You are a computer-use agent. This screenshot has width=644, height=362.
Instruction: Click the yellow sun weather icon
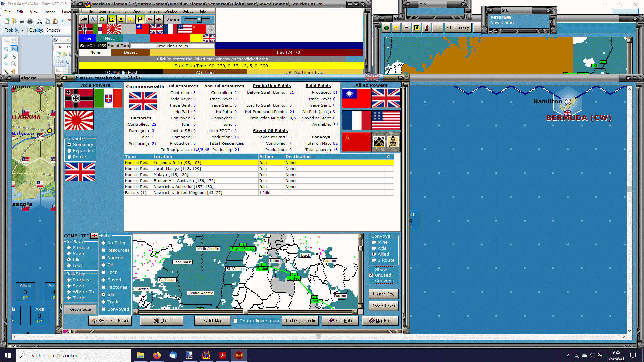point(130,19)
